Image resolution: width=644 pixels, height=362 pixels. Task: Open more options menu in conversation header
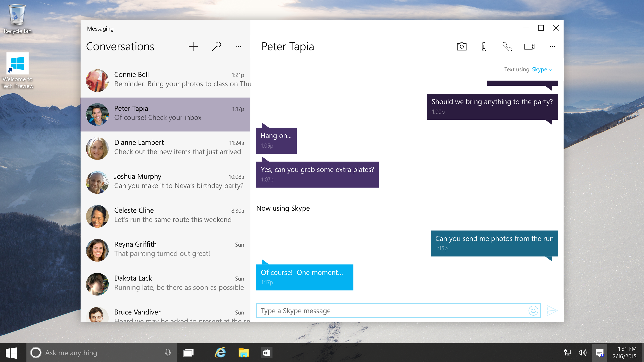pyautogui.click(x=553, y=46)
